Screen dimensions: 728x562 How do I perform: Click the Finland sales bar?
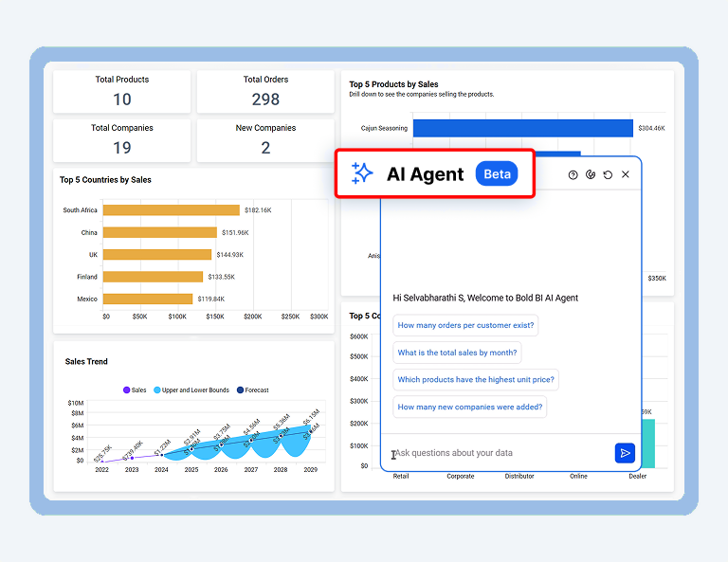153,277
